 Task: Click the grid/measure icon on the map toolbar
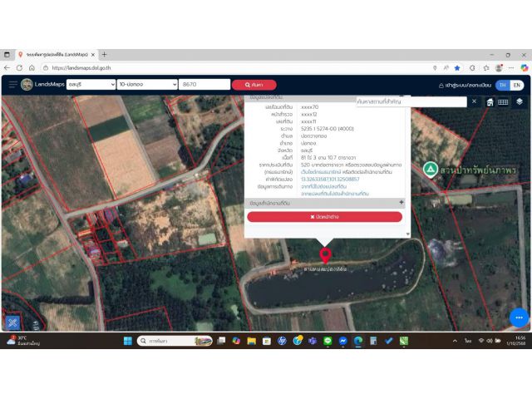(x=503, y=101)
